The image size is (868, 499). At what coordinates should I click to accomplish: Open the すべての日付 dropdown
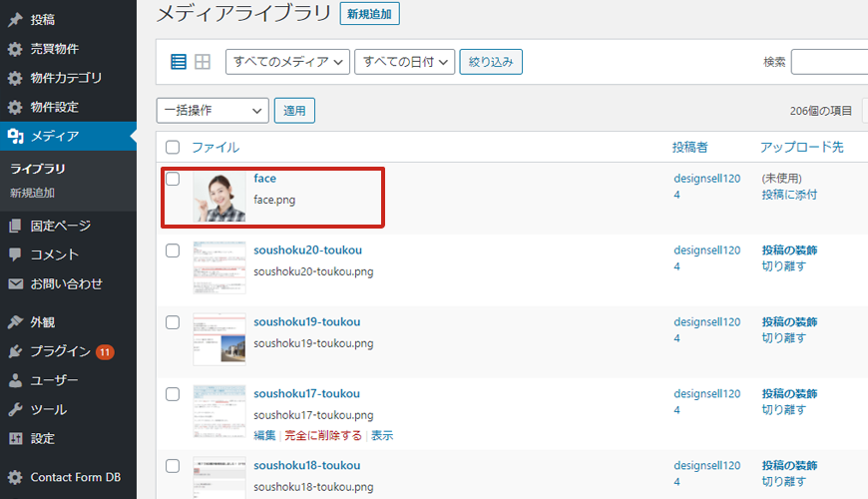click(405, 62)
